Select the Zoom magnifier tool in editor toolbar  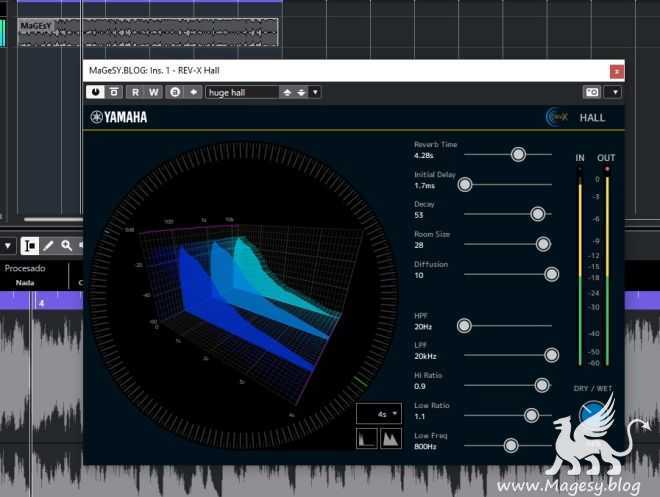point(67,246)
